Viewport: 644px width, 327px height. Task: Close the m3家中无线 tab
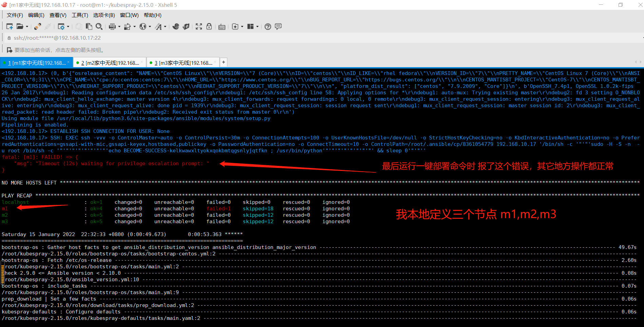click(215, 62)
